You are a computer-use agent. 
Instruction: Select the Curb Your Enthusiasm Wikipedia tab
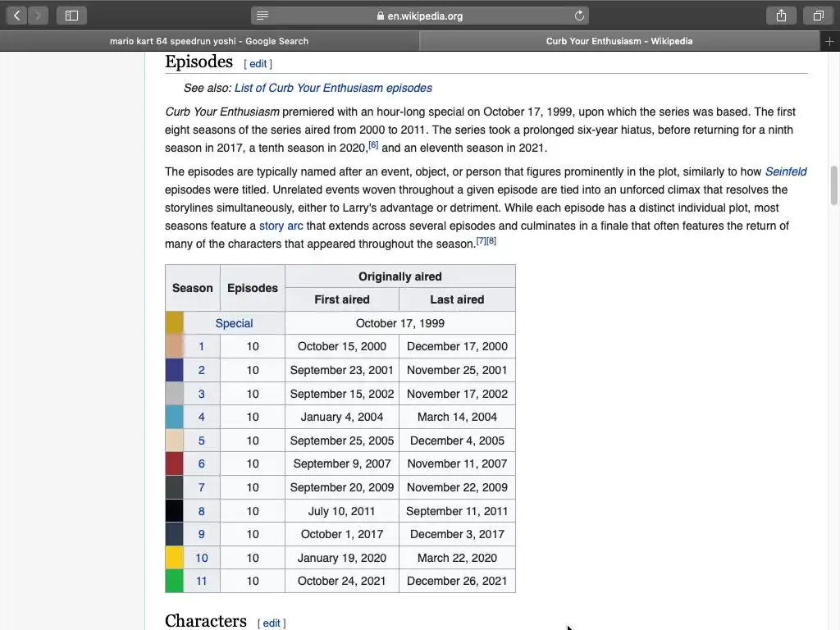click(x=619, y=41)
